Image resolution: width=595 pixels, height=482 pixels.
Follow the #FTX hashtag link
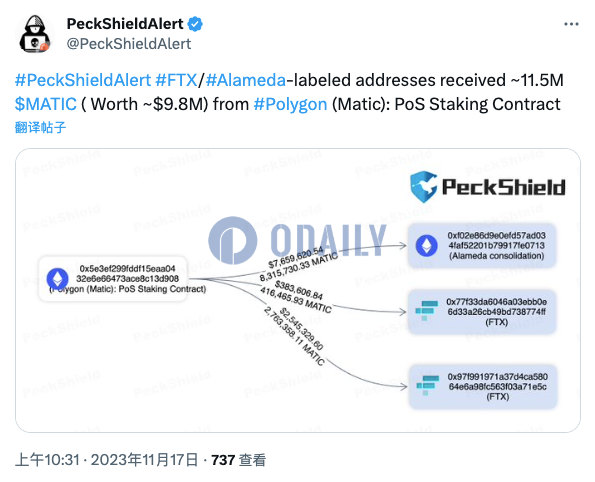coord(176,80)
